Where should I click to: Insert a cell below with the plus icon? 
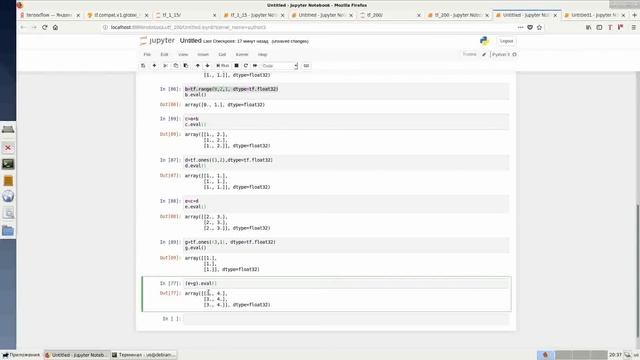pyautogui.click(x=154, y=66)
